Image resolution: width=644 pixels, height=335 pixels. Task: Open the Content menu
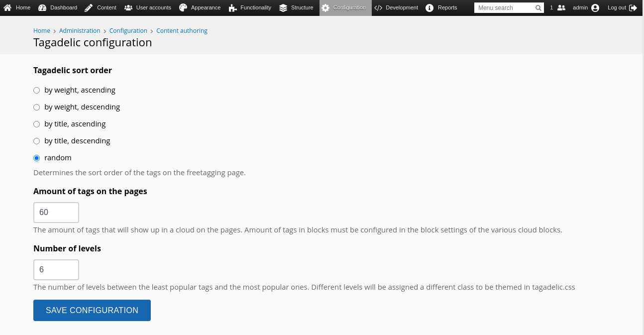click(107, 8)
